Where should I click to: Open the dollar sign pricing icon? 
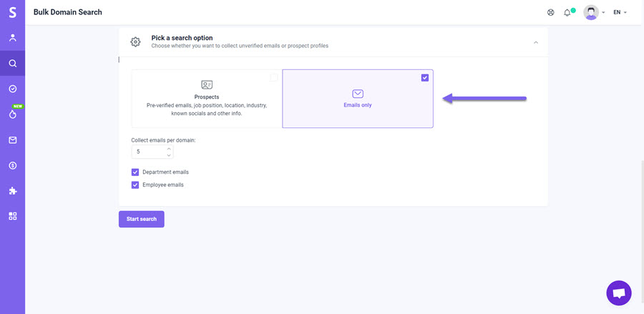[13, 165]
